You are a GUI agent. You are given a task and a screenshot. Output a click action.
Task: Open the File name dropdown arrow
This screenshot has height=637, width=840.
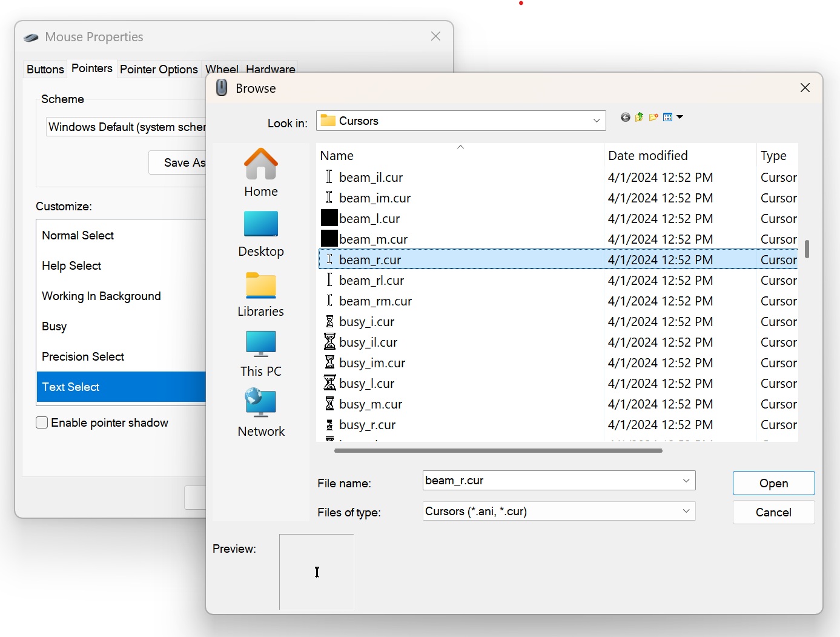[686, 481]
